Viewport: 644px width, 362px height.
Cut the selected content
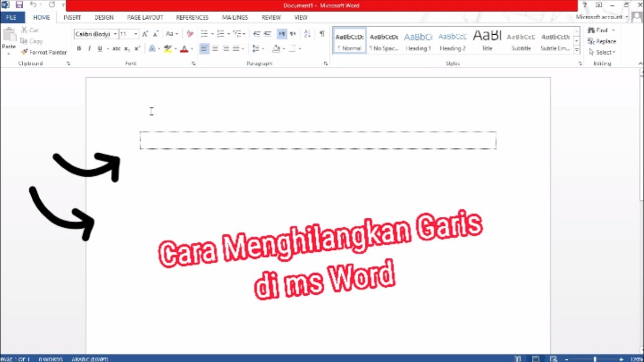(30, 31)
